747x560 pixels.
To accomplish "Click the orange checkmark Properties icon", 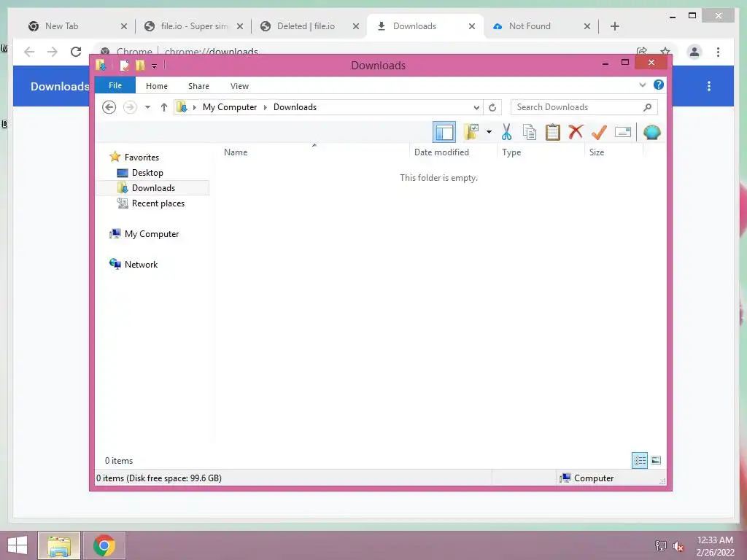I will (x=599, y=132).
